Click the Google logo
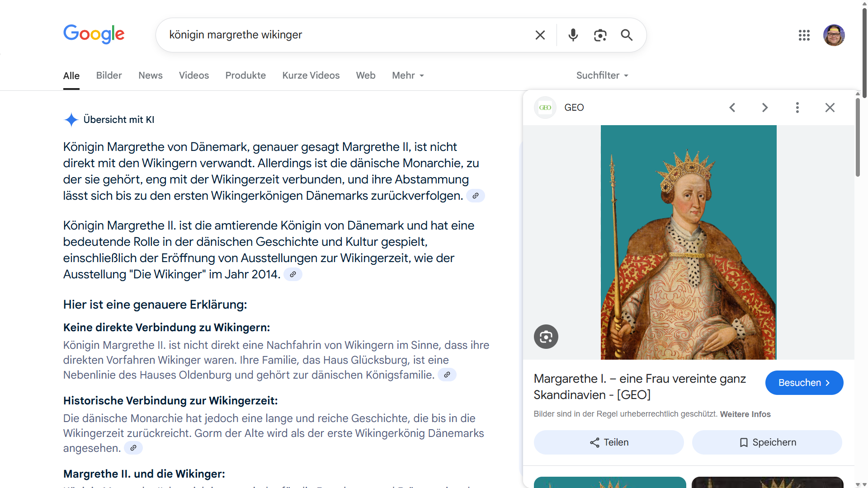 pos(94,34)
